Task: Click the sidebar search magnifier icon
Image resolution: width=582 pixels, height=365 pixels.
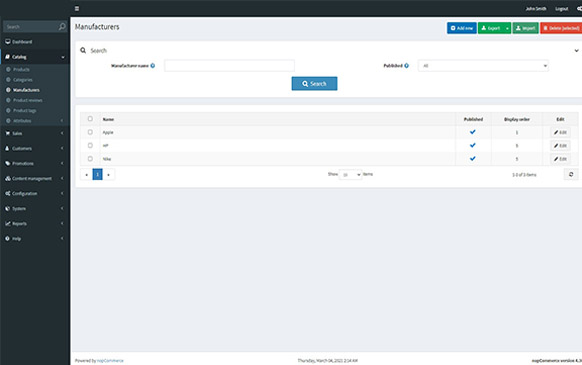Action: (62, 26)
